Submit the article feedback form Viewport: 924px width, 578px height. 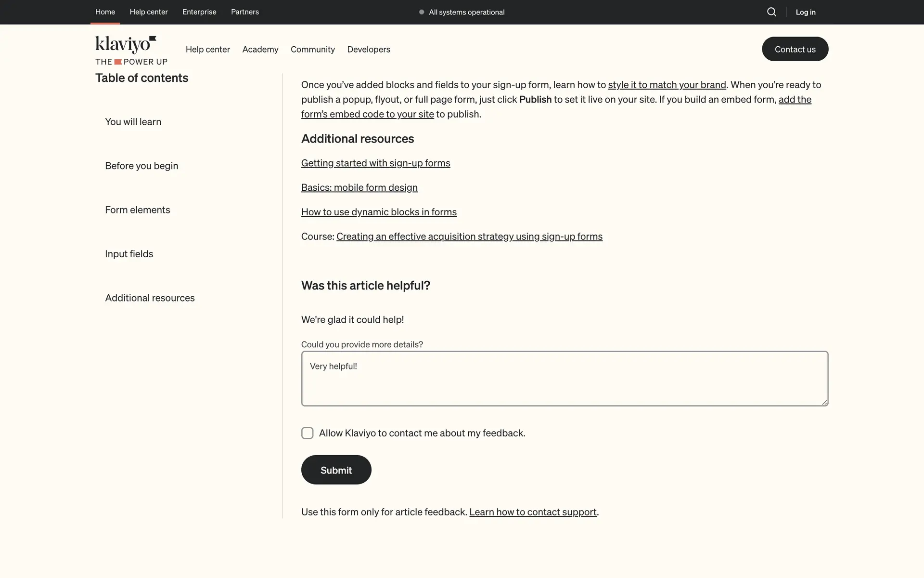click(x=336, y=470)
